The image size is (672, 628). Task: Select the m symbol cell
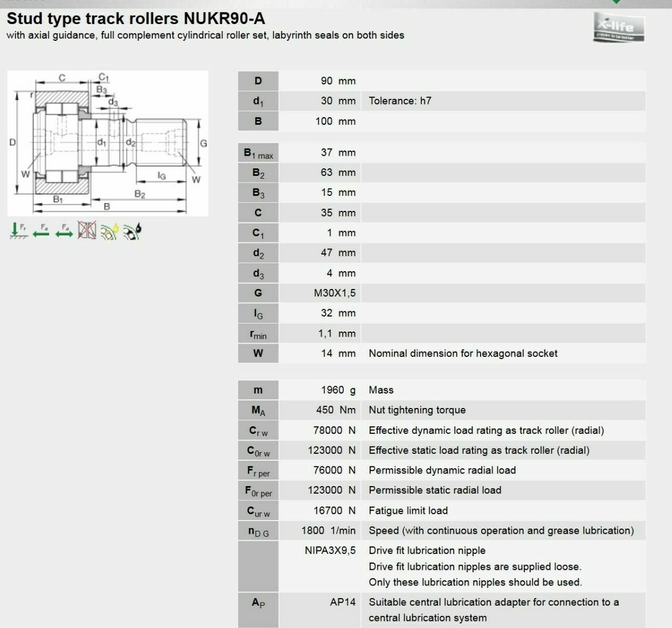pos(258,390)
